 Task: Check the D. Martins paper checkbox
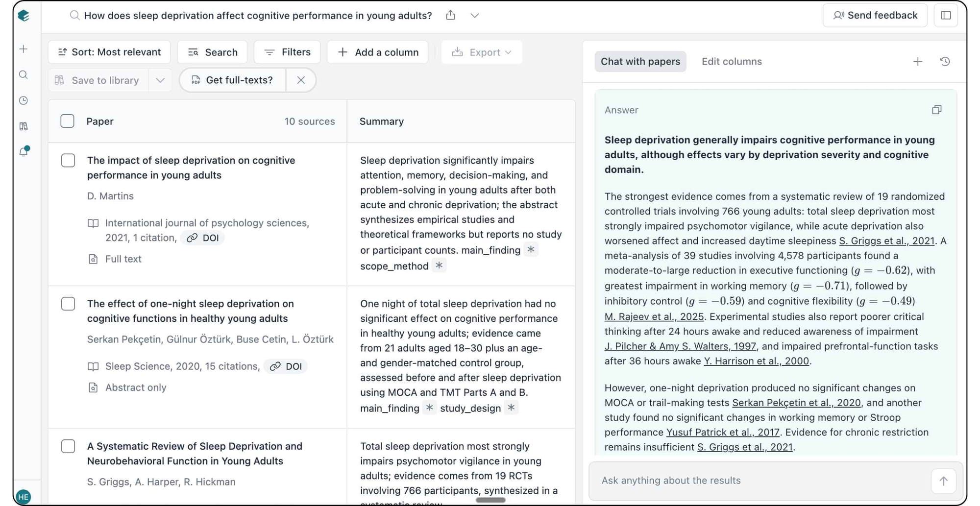click(68, 160)
